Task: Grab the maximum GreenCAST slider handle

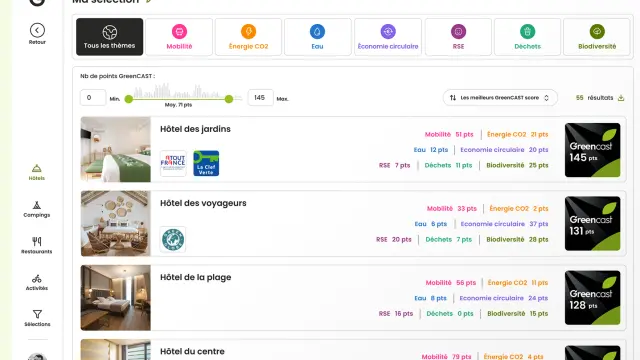Action: (229, 99)
